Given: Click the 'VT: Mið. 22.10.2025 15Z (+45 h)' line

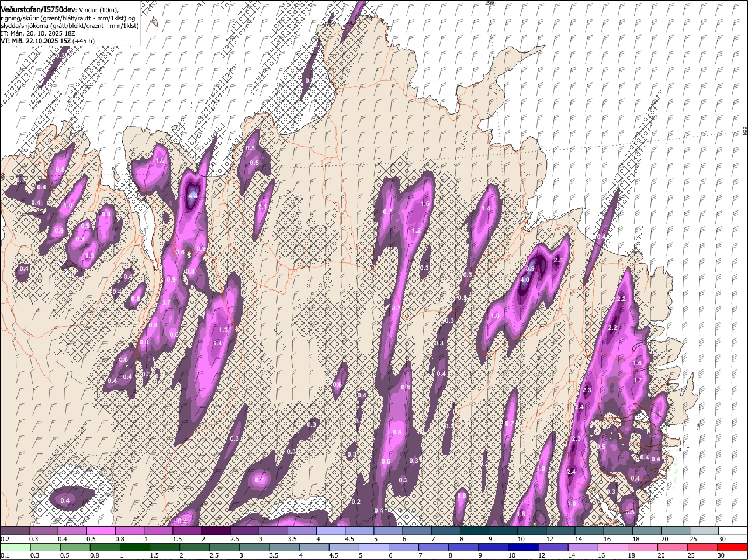Looking at the screenshot, I should pyautogui.click(x=48, y=41).
